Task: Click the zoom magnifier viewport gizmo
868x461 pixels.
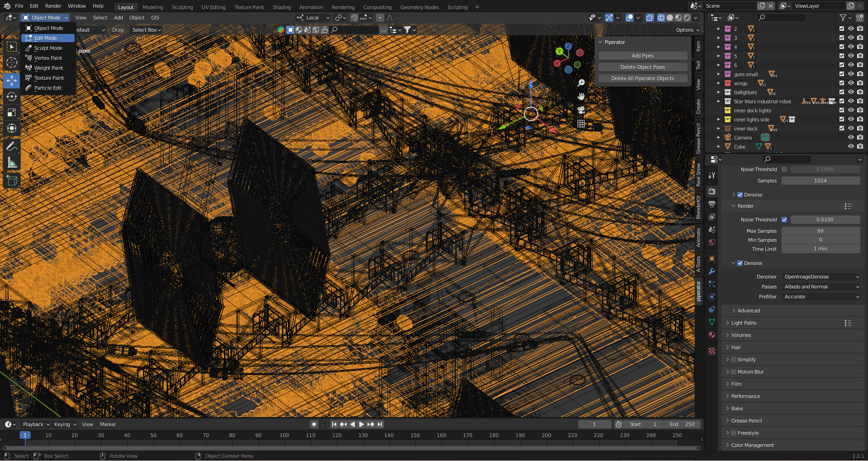Action: pyautogui.click(x=581, y=83)
